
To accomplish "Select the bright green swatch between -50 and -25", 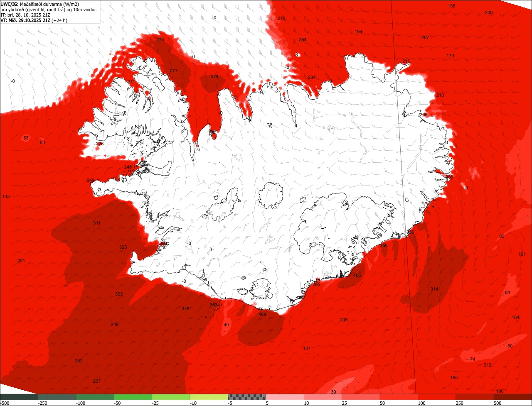I will click(x=133, y=397).
